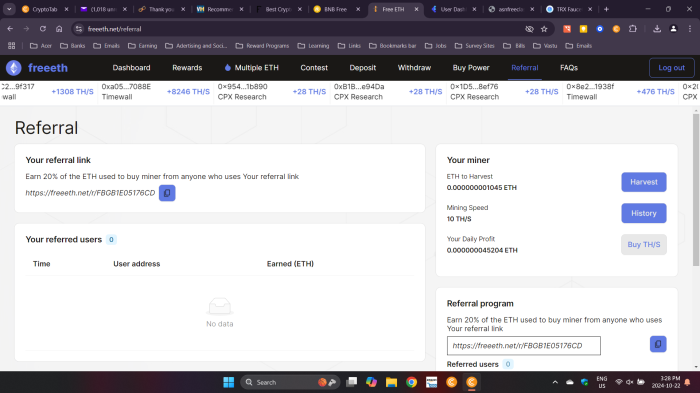Open Deposit nav item
This screenshot has height=393, width=700.
click(362, 68)
